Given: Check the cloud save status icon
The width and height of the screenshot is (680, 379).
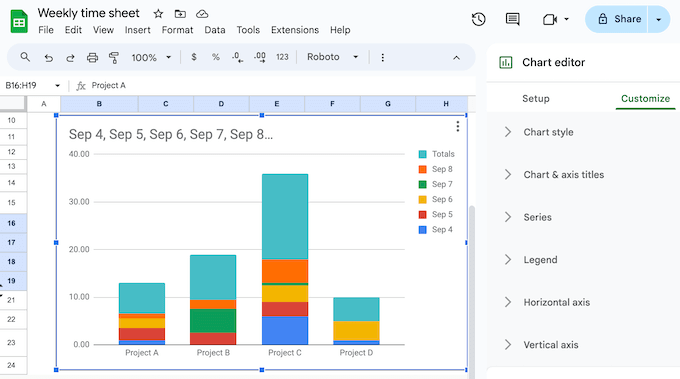Looking at the screenshot, I should (202, 14).
